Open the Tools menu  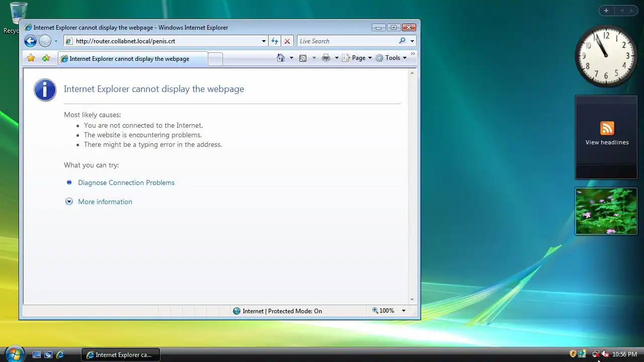[391, 58]
